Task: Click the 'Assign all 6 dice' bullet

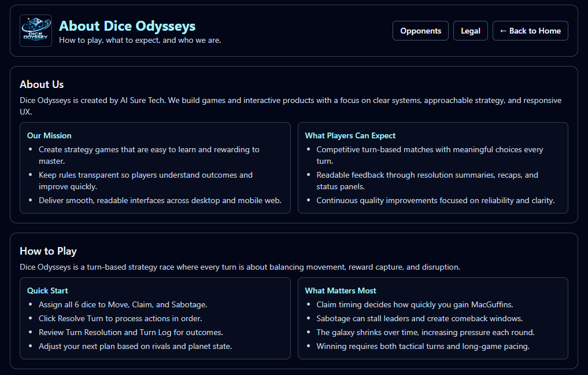Action: click(123, 304)
